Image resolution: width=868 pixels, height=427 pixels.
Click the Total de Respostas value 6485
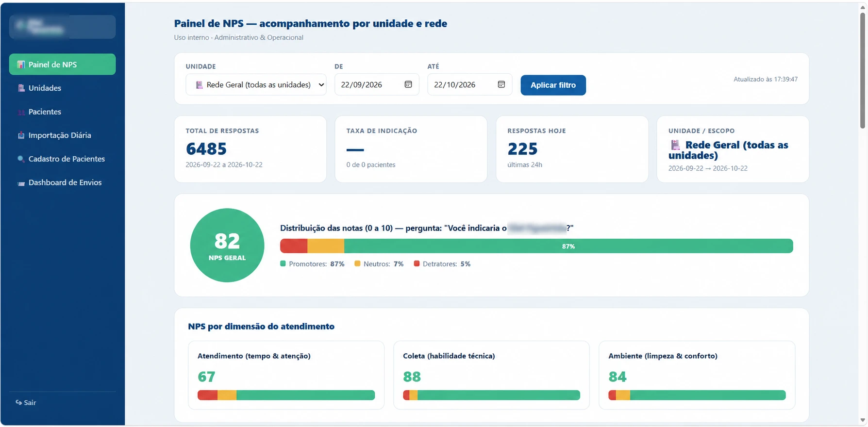tap(206, 148)
